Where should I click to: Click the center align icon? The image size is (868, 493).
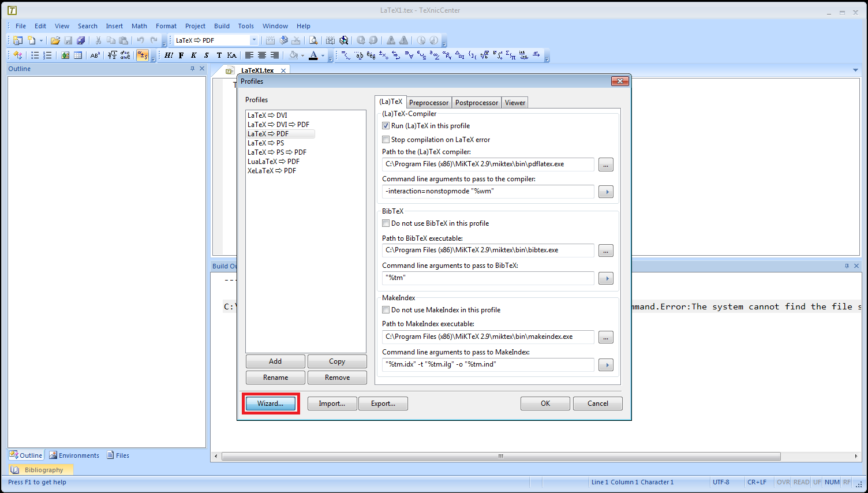[262, 55]
